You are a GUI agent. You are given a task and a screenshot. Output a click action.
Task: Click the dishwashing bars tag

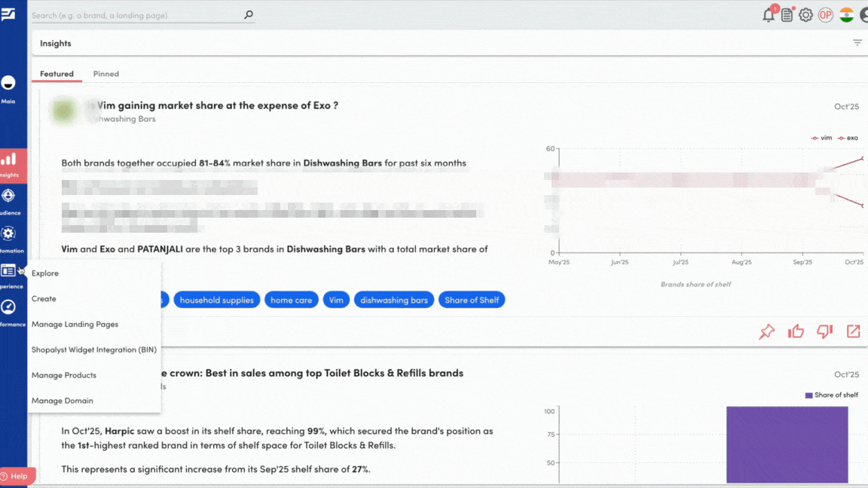point(393,300)
